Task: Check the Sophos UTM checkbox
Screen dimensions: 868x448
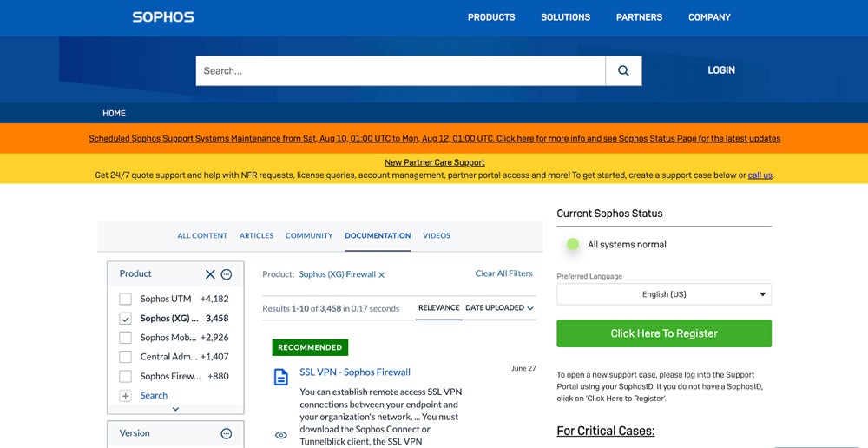Action: click(x=125, y=299)
